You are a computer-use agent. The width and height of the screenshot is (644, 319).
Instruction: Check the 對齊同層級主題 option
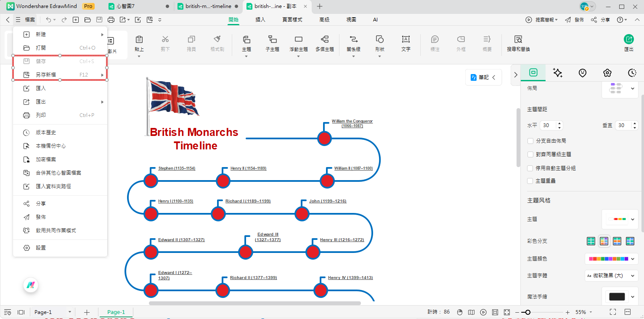coord(530,154)
